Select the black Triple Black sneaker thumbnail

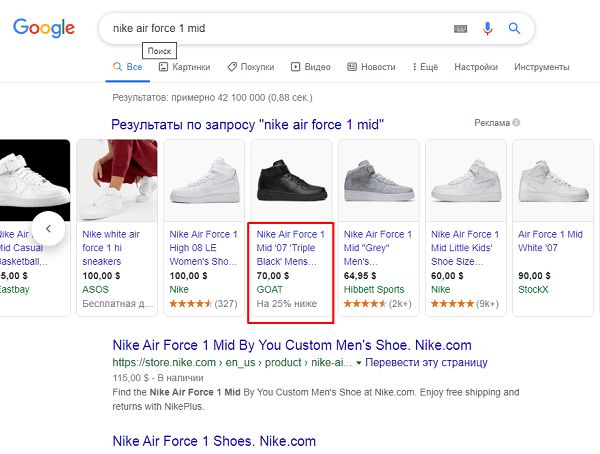290,179
